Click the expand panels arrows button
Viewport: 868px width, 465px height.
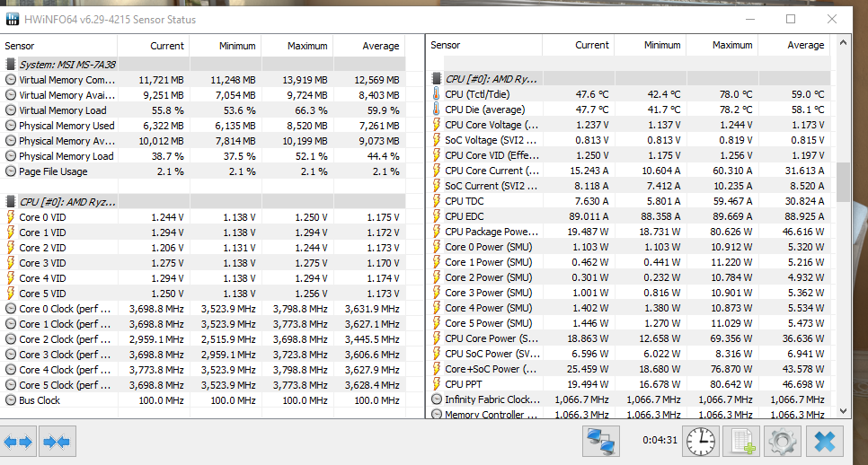point(18,442)
